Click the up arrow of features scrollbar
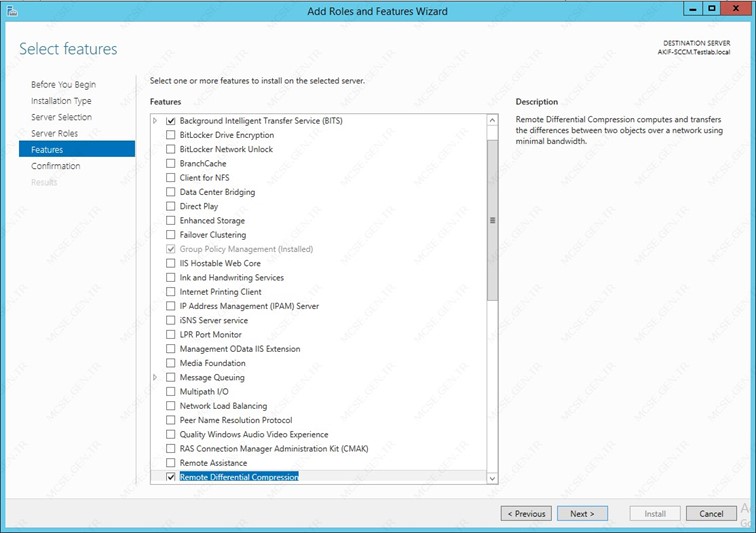 point(492,120)
